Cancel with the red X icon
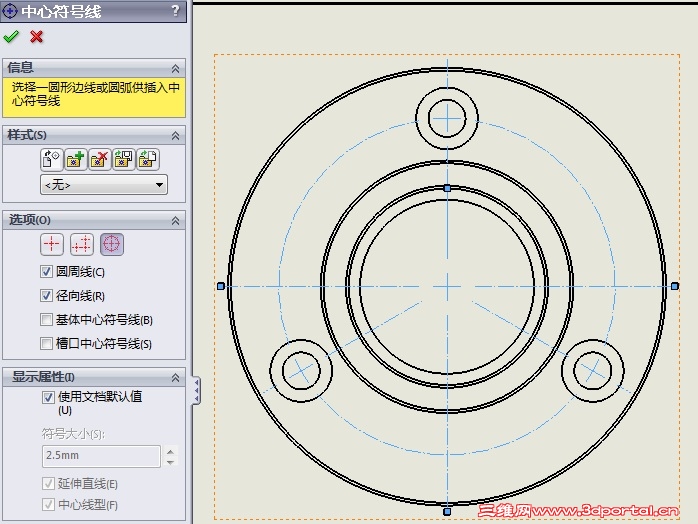This screenshot has height=524, width=698. [x=37, y=37]
